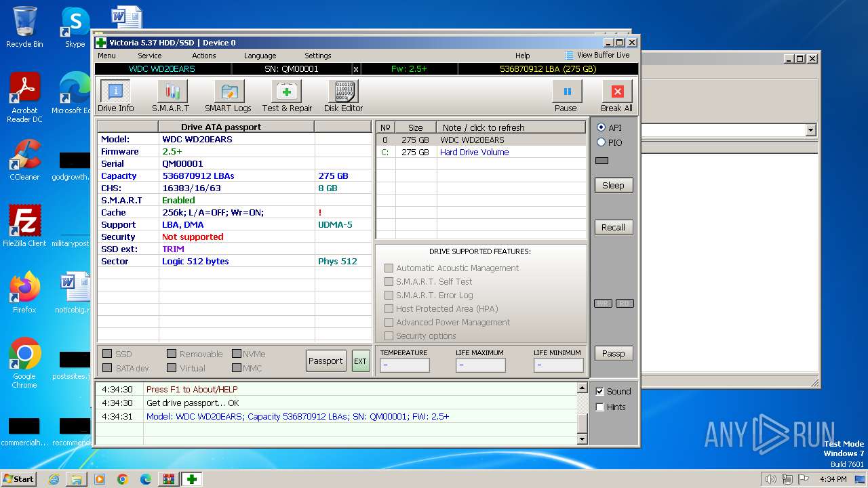Click log scrollbar up arrow
The height and width of the screenshot is (488, 868).
click(582, 388)
